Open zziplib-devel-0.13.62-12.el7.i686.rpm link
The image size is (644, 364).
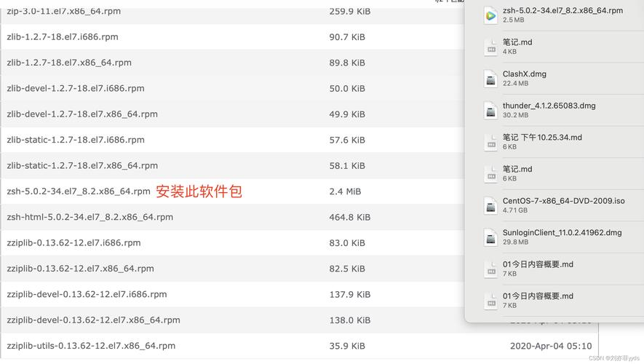(x=87, y=294)
